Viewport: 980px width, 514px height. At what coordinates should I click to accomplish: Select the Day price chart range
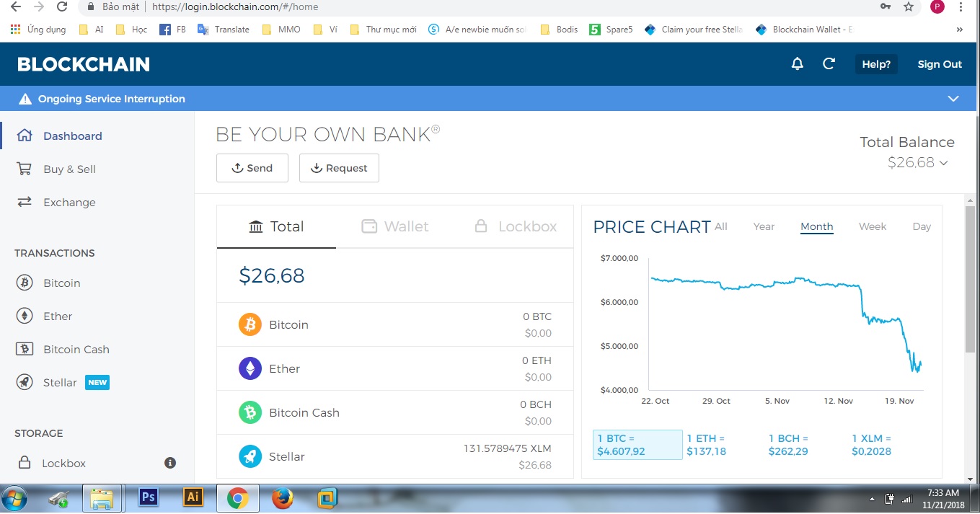click(x=922, y=226)
